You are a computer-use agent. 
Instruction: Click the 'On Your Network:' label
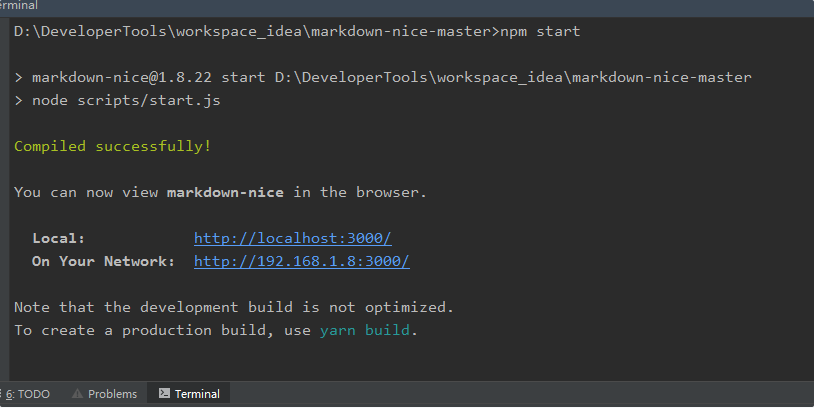(103, 261)
